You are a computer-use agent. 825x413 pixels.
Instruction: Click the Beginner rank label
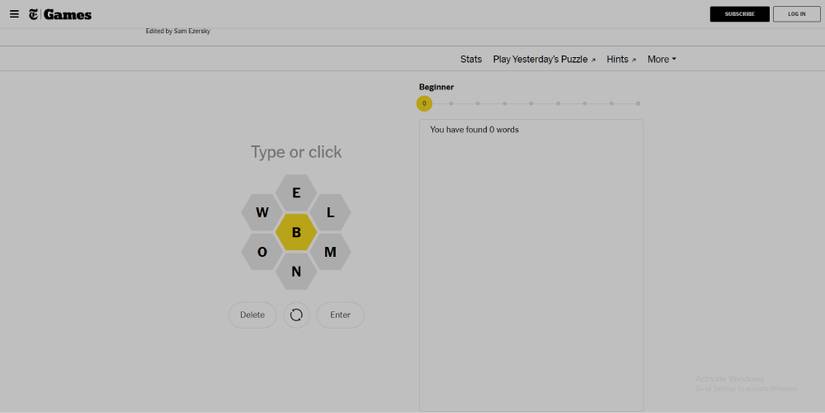click(436, 87)
